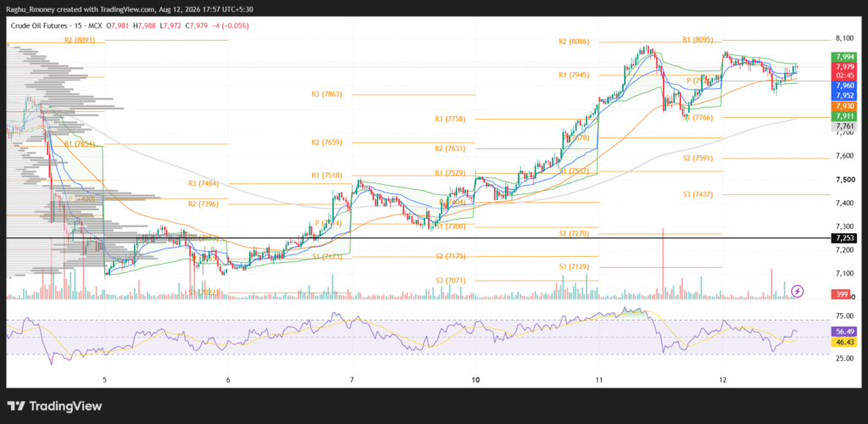
Task: Click the S1 (7300) pivot label
Action: click(x=451, y=227)
